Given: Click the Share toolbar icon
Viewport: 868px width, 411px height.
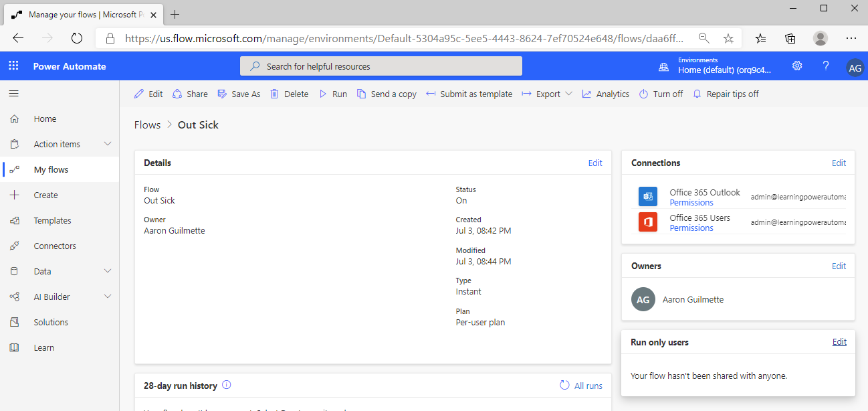Looking at the screenshot, I should pyautogui.click(x=177, y=94).
